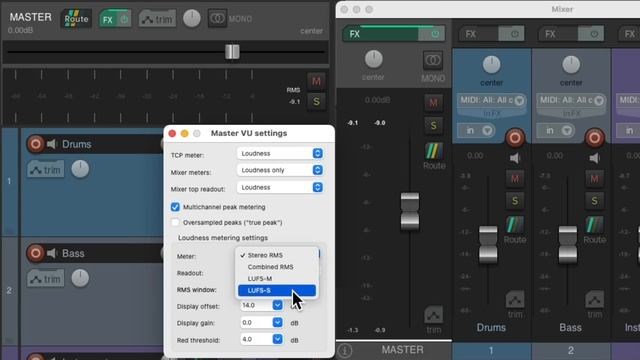
Task: Choose Combined RMS from the meter list
Action: tap(277, 267)
